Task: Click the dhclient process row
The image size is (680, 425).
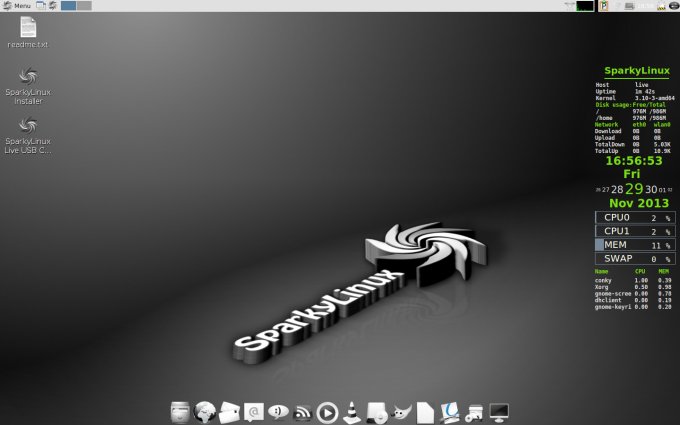Action: pyautogui.click(x=633, y=300)
